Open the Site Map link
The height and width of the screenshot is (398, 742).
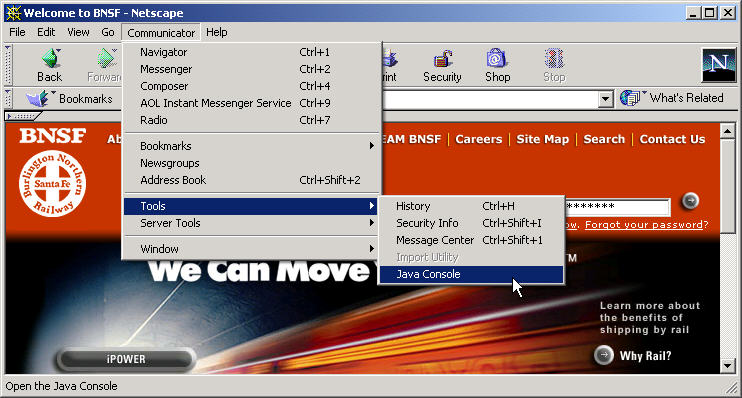(x=542, y=139)
